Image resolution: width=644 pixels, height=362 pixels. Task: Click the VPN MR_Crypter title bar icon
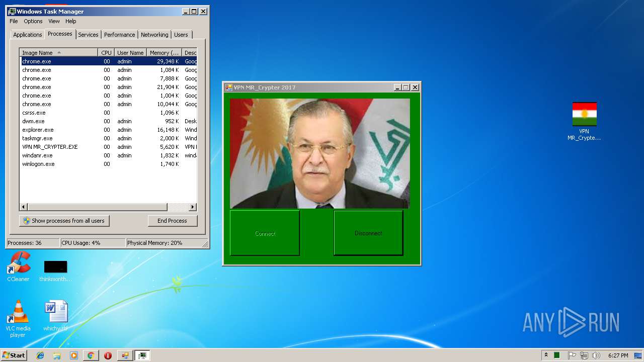click(228, 87)
